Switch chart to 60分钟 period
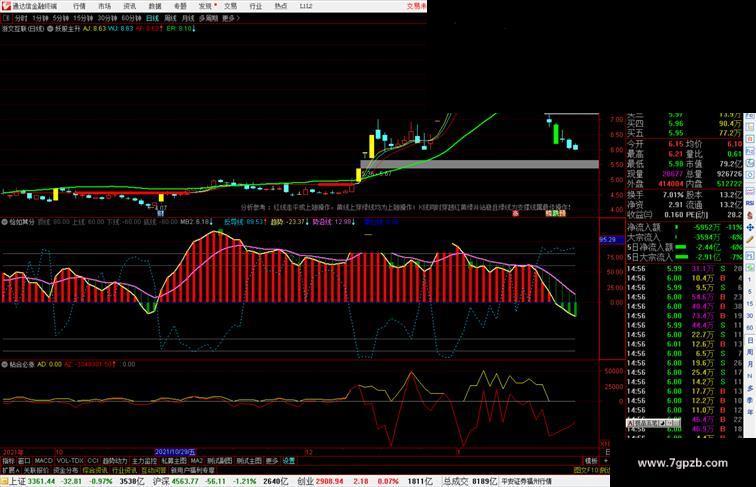Screen dimensions: 756x487 pyautogui.click(x=131, y=18)
